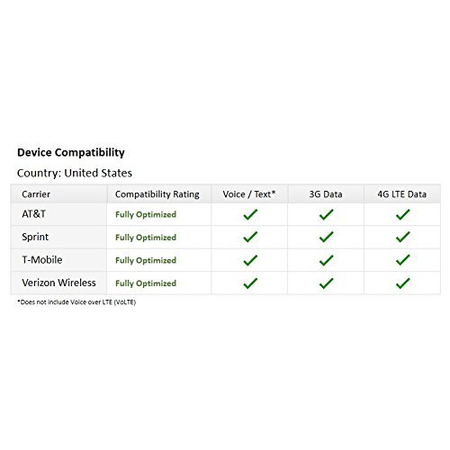This screenshot has height=450, width=450.
Task: Click the Verizon Wireless 3G Data checkmark
Action: 326,283
